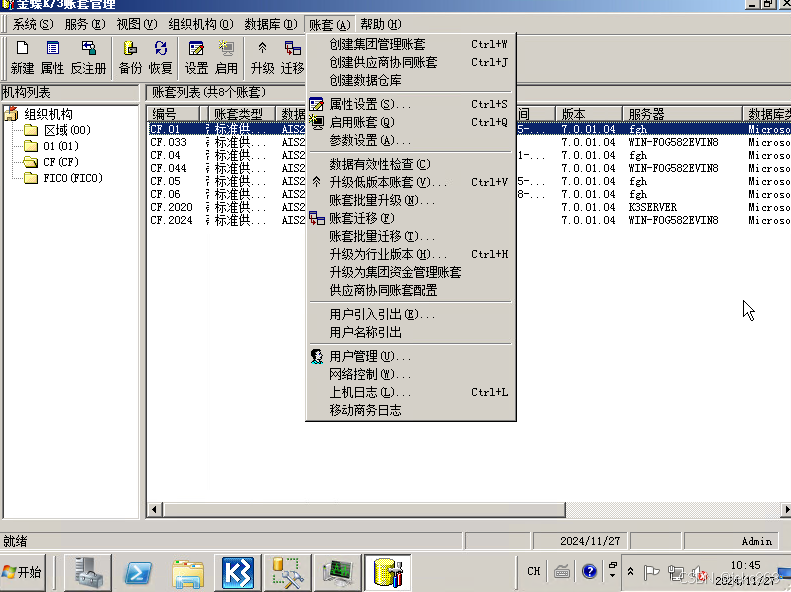Click the 反注册 unregister toolbar icon

88,57
